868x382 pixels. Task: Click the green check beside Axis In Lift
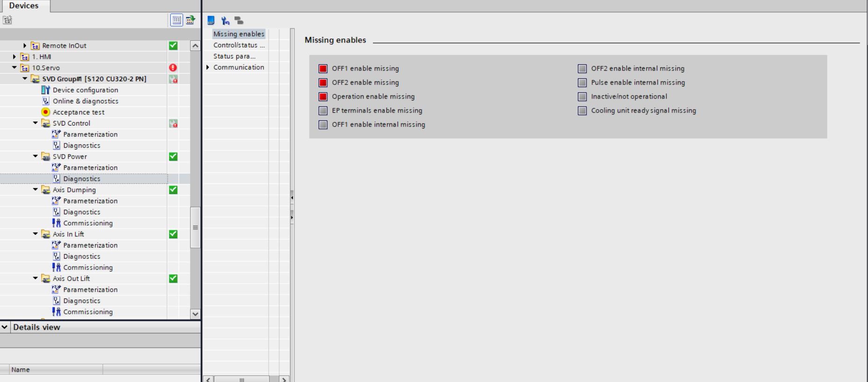pos(173,234)
